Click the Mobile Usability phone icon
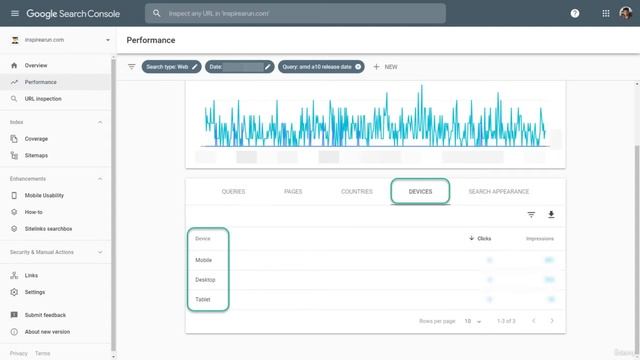 (x=14, y=196)
